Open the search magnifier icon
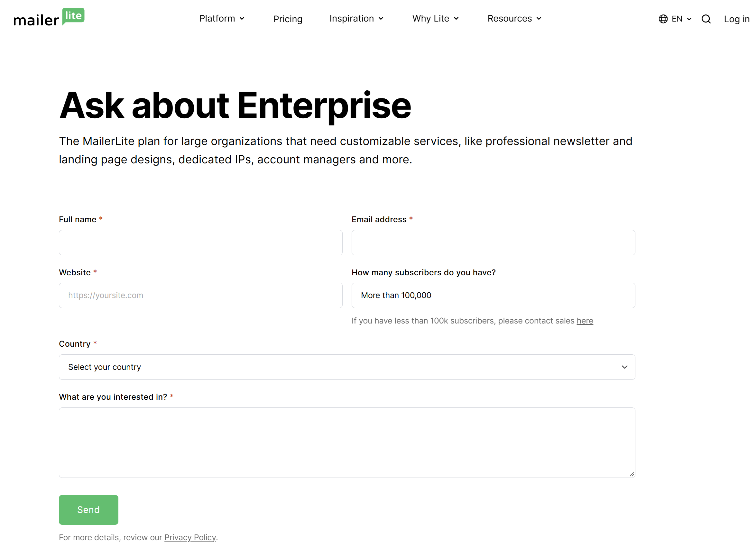756x556 pixels. tap(706, 19)
